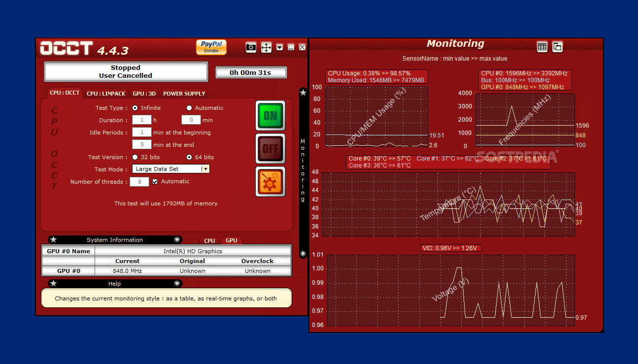Click the 848.0 MHz current value

127,271
